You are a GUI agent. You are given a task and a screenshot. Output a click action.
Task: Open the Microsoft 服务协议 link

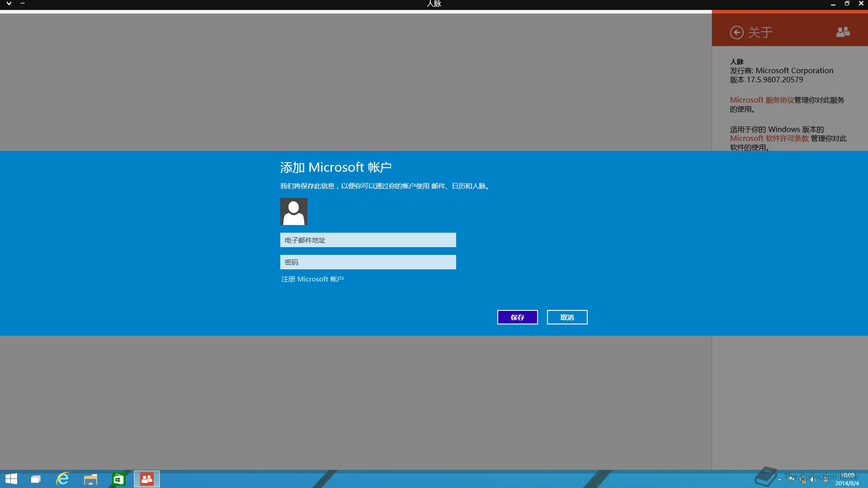(x=762, y=100)
